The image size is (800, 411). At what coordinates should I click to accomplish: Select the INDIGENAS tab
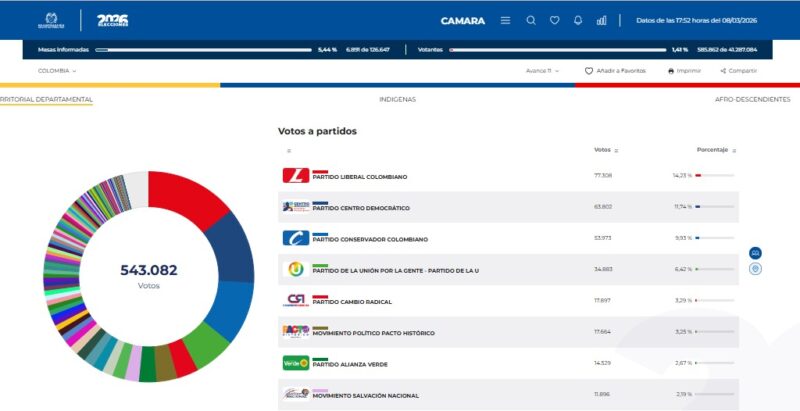pyautogui.click(x=397, y=100)
